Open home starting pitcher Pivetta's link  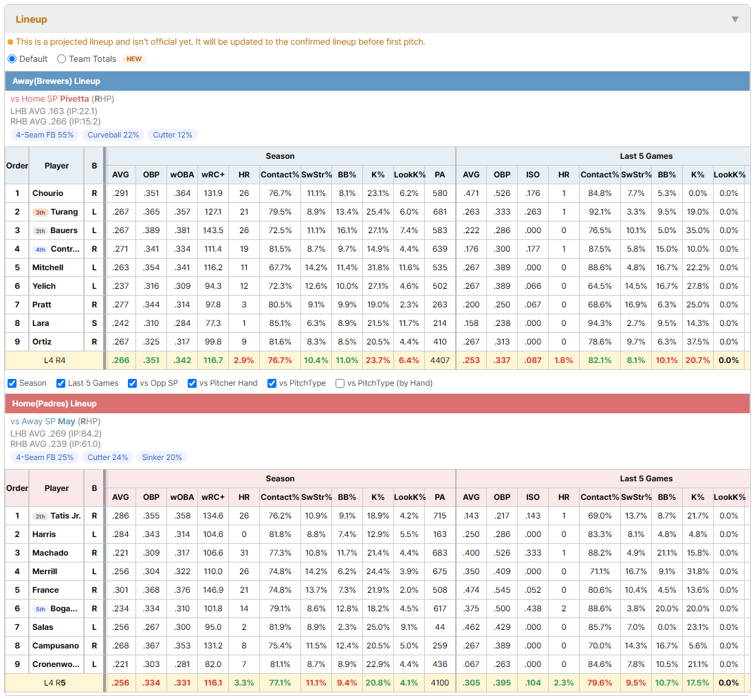point(74,99)
